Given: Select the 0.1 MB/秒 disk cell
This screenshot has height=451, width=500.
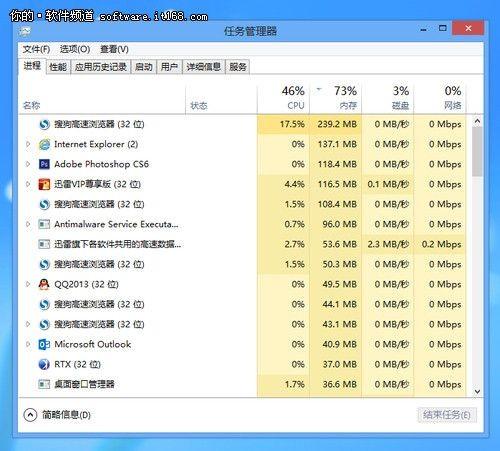Looking at the screenshot, I should pyautogui.click(x=388, y=184).
